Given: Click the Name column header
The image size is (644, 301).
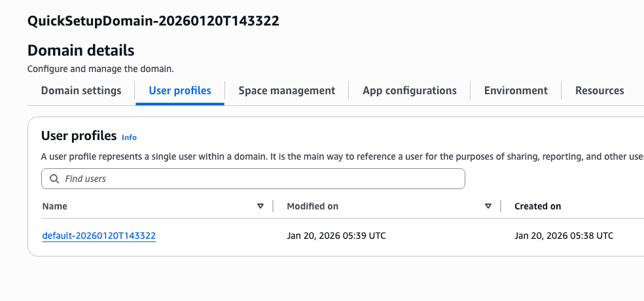Looking at the screenshot, I should tap(55, 206).
